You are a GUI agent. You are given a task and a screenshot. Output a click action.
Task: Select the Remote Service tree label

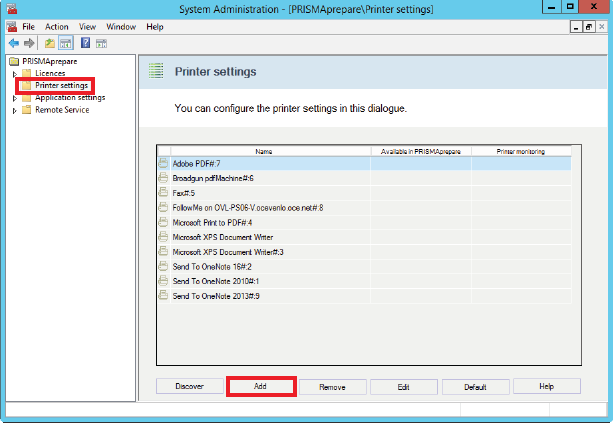pyautogui.click(x=62, y=110)
